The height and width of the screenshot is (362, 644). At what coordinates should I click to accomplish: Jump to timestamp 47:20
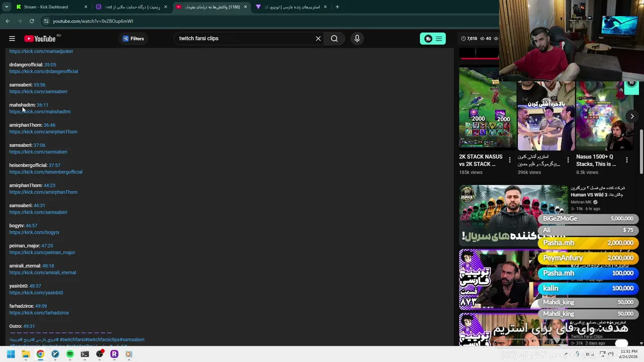coord(47,246)
